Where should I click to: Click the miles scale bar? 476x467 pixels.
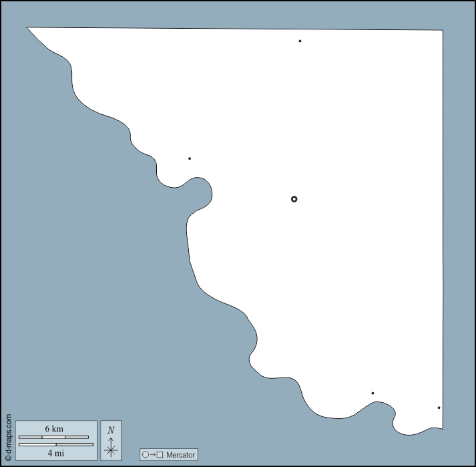click(56, 444)
